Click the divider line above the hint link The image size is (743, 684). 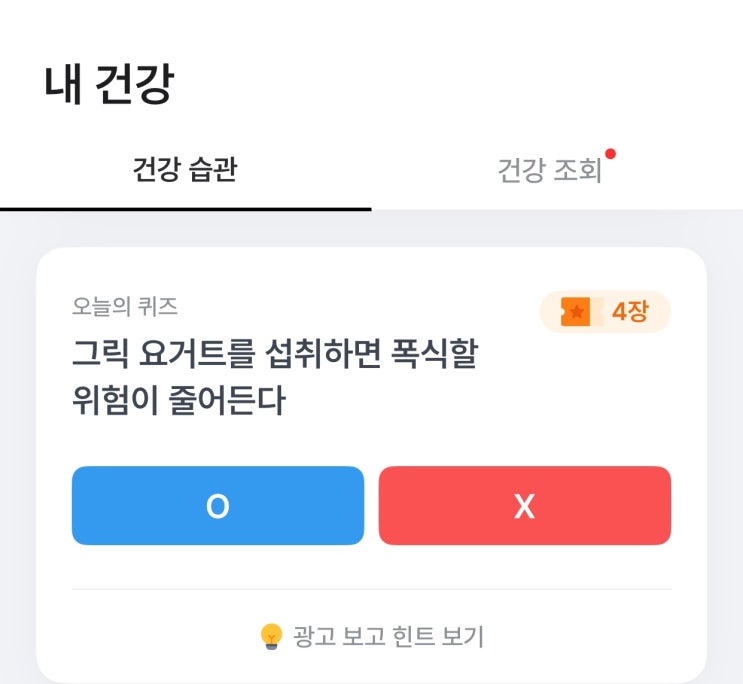(x=371, y=589)
